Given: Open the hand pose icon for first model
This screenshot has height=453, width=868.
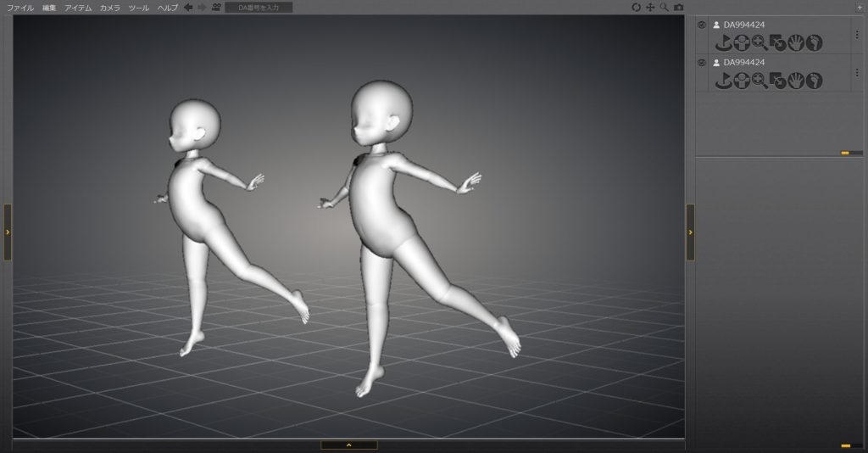Looking at the screenshot, I should [x=795, y=42].
